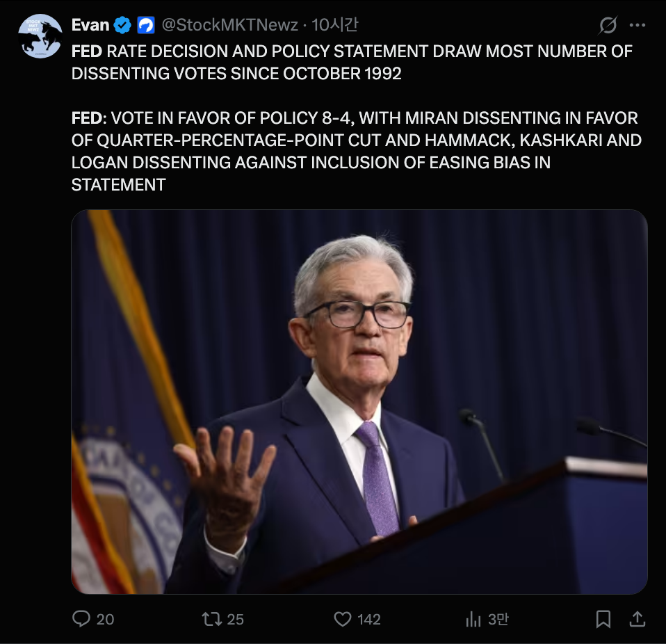Click the reply speech bubble icon
Viewport: 666px width, 644px height.
81,618
